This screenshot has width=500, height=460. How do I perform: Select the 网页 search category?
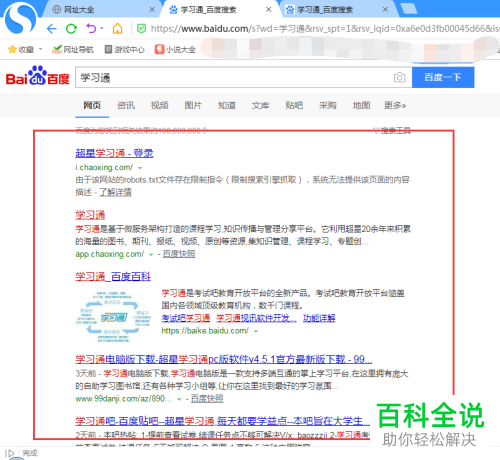tap(92, 106)
